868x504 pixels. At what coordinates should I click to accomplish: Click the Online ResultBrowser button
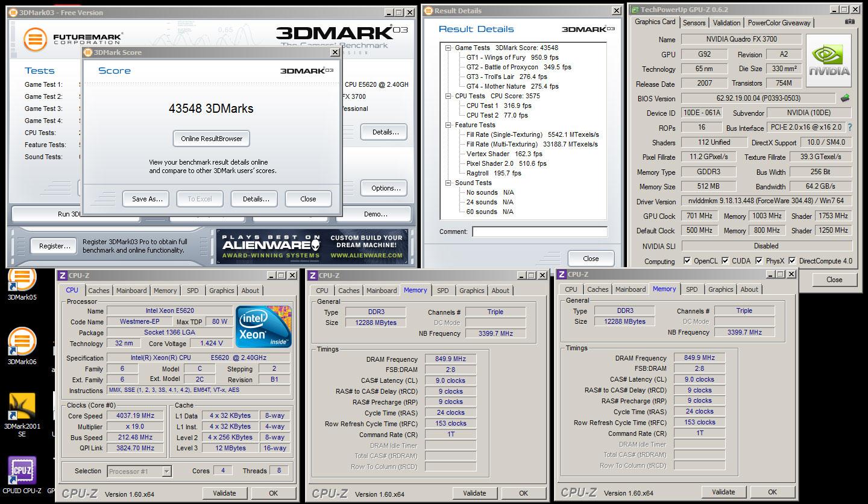tap(212, 139)
